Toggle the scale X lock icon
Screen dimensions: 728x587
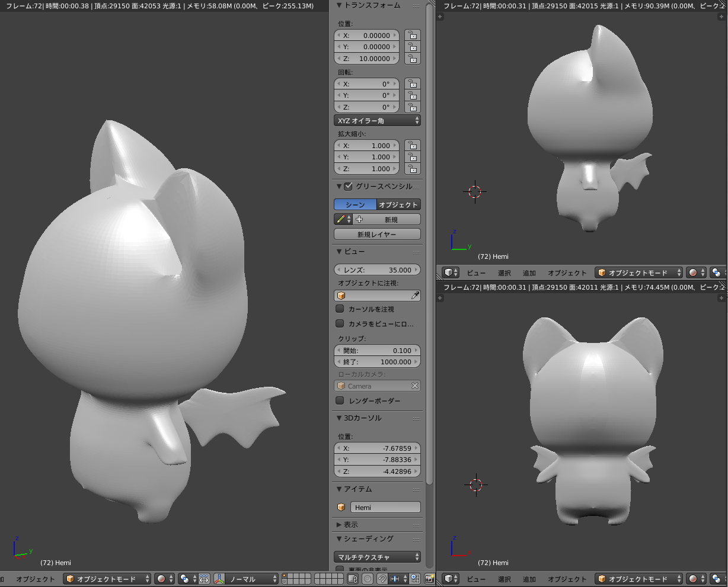coord(412,146)
